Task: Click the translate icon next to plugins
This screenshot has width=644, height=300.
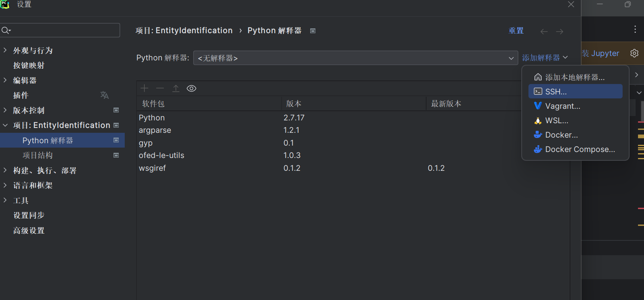Action: coord(104,95)
